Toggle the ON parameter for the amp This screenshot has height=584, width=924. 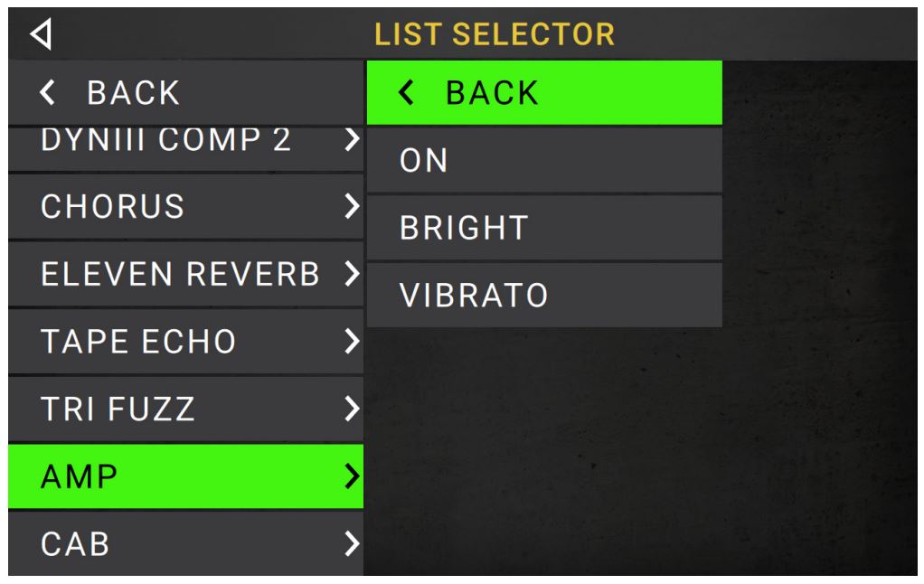tap(542, 160)
